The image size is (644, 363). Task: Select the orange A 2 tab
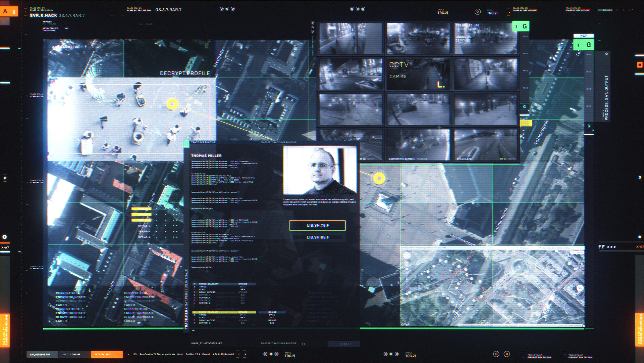point(9,12)
